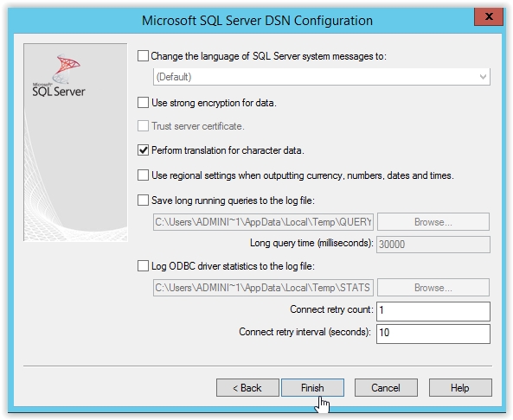Click the Connect retry interval (seconds) label
Screen dimensions: 513x420
pyautogui.click(x=305, y=332)
